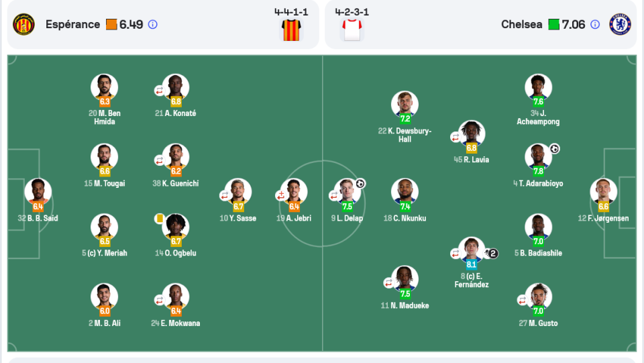This screenshot has height=363, width=644.
Task: Click Y. Meriah's player name
Action: pos(105,253)
